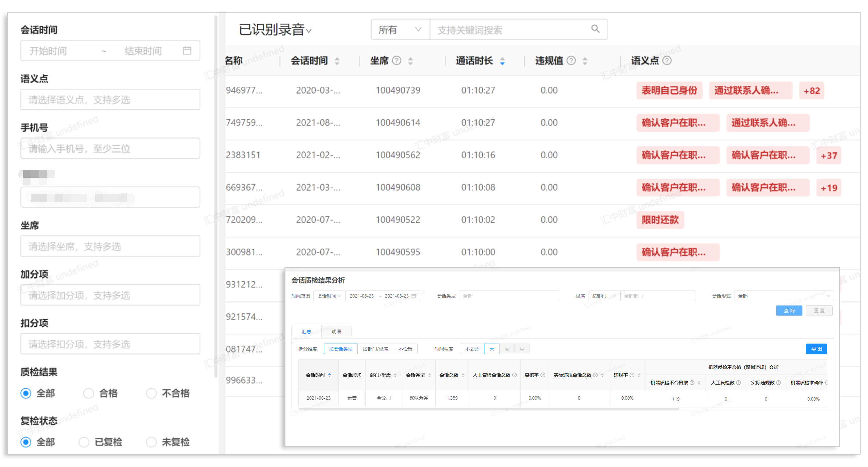Screen dimensions: 868x467
Task: Click help icon beside 机器质检不合格数
Action: tap(692, 383)
